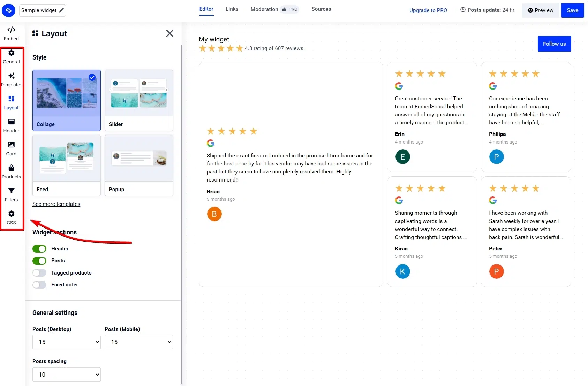This screenshot has width=588, height=386.
Task: Open the CSS editor panel
Action: (11, 217)
